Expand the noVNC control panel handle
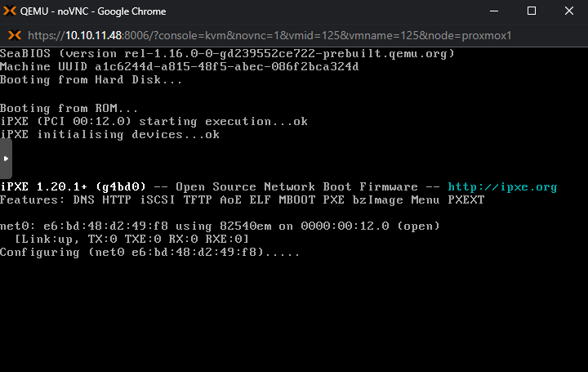Viewport: 588px width, 372px height. (6, 152)
